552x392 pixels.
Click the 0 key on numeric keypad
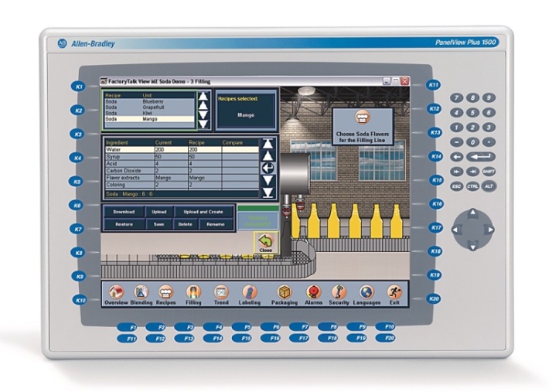click(x=472, y=142)
